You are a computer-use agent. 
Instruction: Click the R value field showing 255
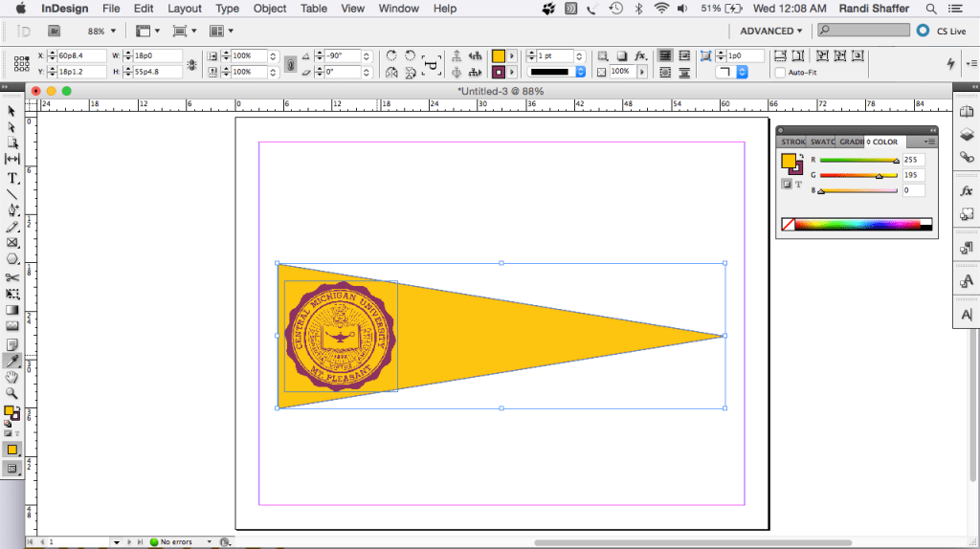point(913,160)
